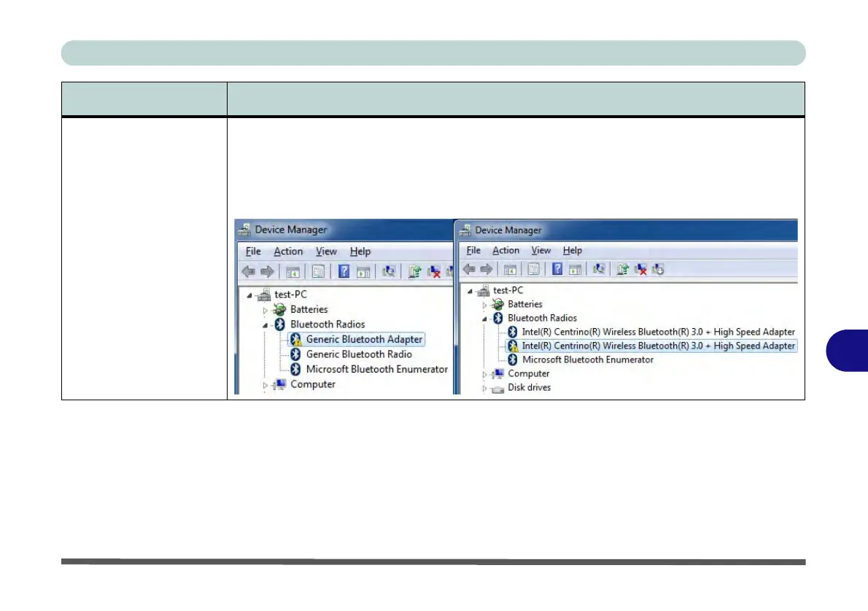Collapse Bluetooth Radios node in left Device Manager
Image resolution: width=868 pixels, height=611 pixels.
(266, 325)
